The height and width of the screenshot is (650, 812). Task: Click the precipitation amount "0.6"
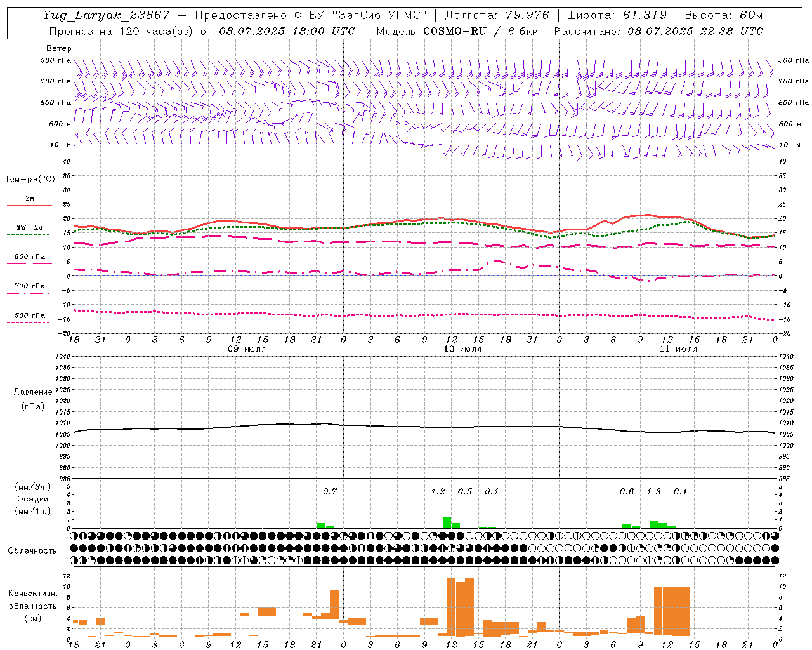pos(627,491)
